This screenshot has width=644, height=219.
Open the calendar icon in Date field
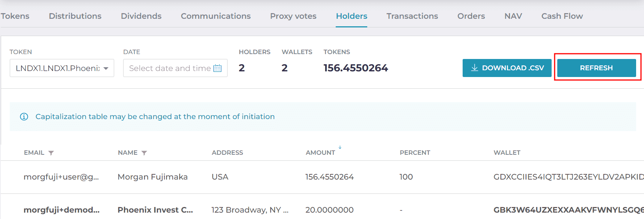click(x=217, y=68)
